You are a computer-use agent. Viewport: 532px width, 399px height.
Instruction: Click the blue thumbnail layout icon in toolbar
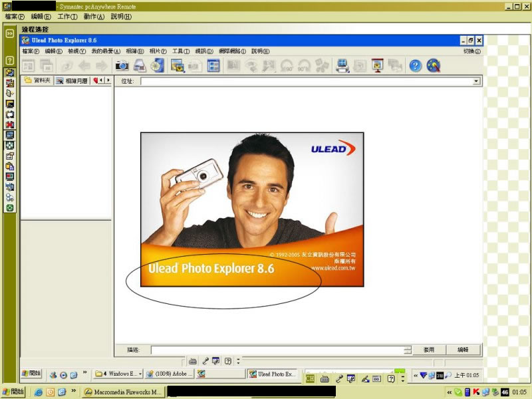(x=213, y=65)
